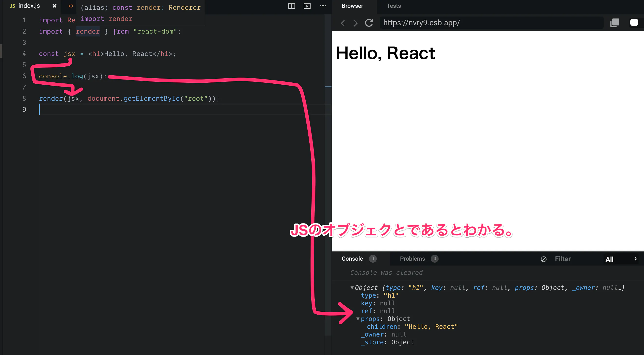Open the preview in a new window
This screenshot has height=355, width=644.
[x=615, y=23]
